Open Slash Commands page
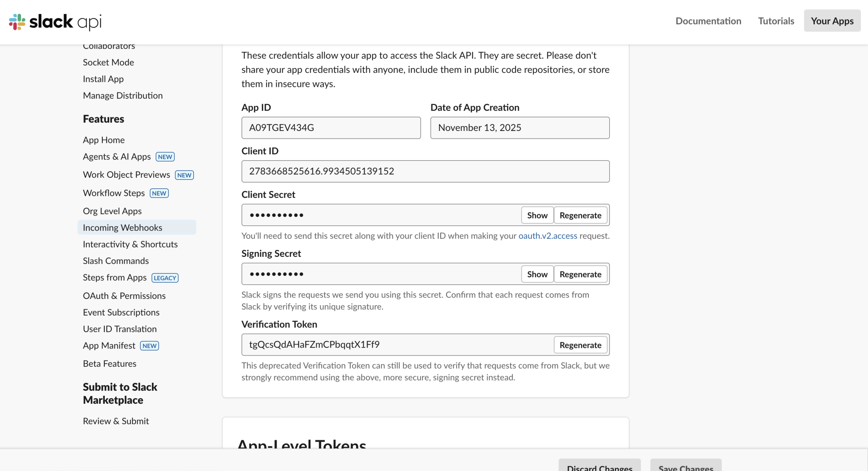 point(116,261)
